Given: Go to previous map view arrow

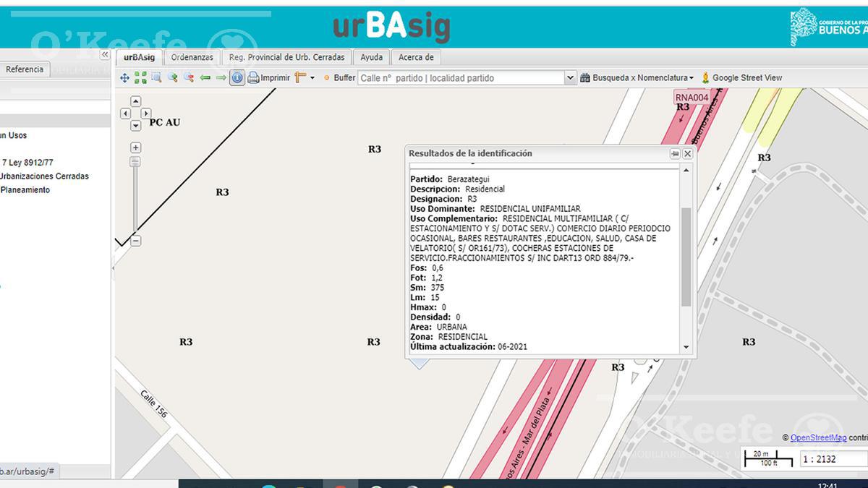Looking at the screenshot, I should (205, 77).
